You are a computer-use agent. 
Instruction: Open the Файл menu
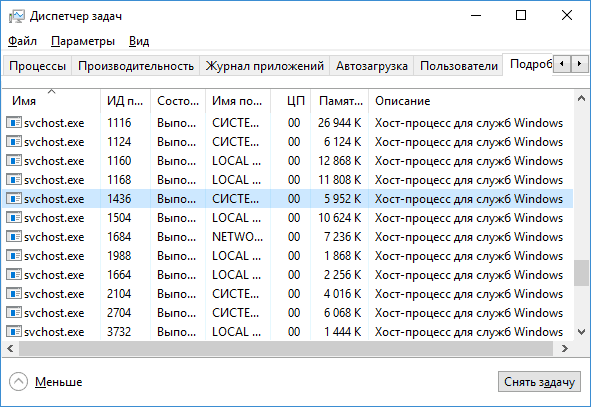(x=22, y=41)
